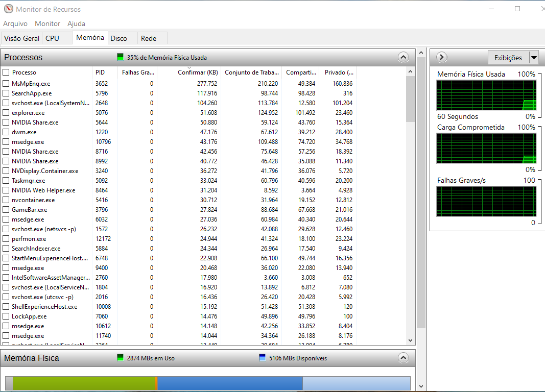Click the 277.752 Confirmar value
The image size is (545, 392).
[x=207, y=83]
